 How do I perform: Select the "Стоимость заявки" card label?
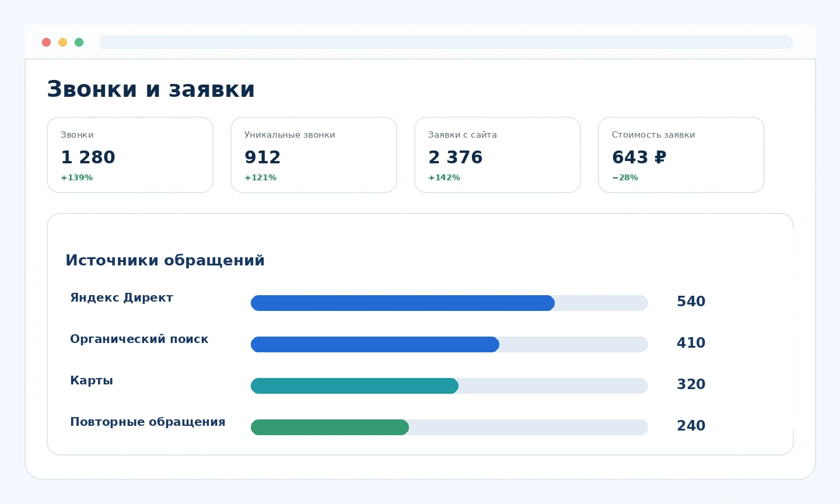(x=653, y=135)
